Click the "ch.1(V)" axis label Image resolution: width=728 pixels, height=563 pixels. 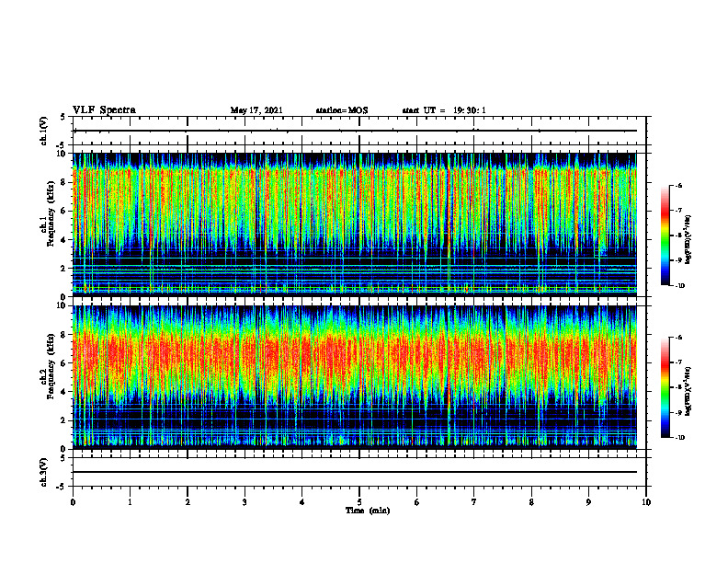pyautogui.click(x=44, y=131)
